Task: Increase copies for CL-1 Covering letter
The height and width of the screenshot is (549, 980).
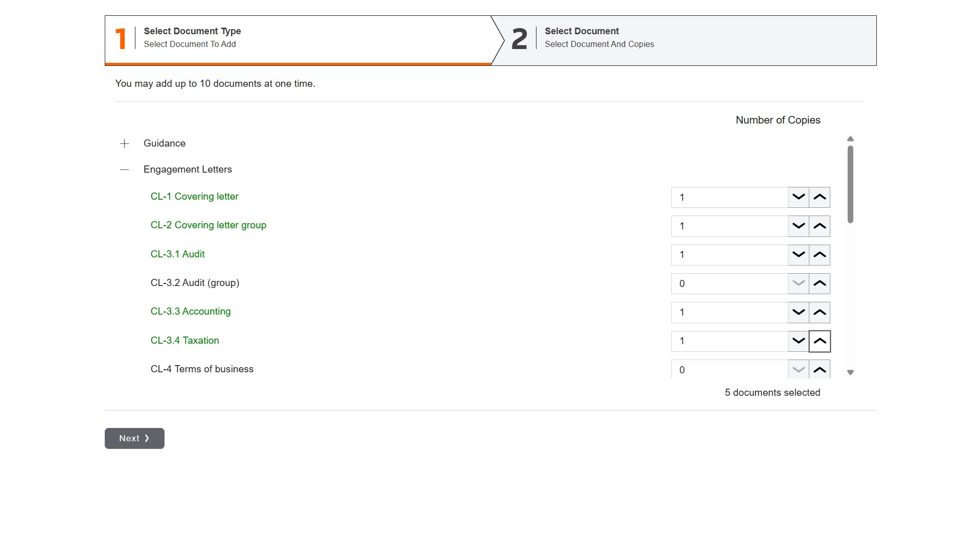Action: [x=819, y=197]
